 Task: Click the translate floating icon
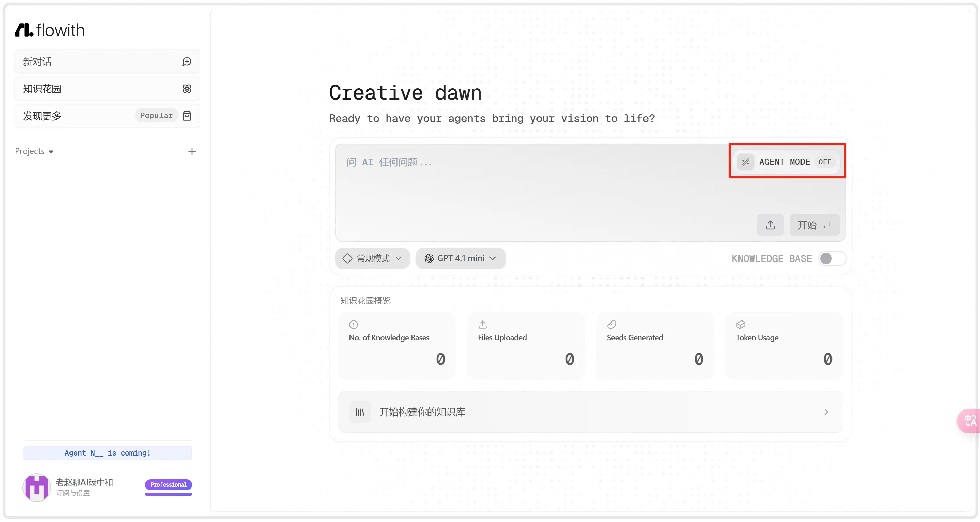coord(970,421)
